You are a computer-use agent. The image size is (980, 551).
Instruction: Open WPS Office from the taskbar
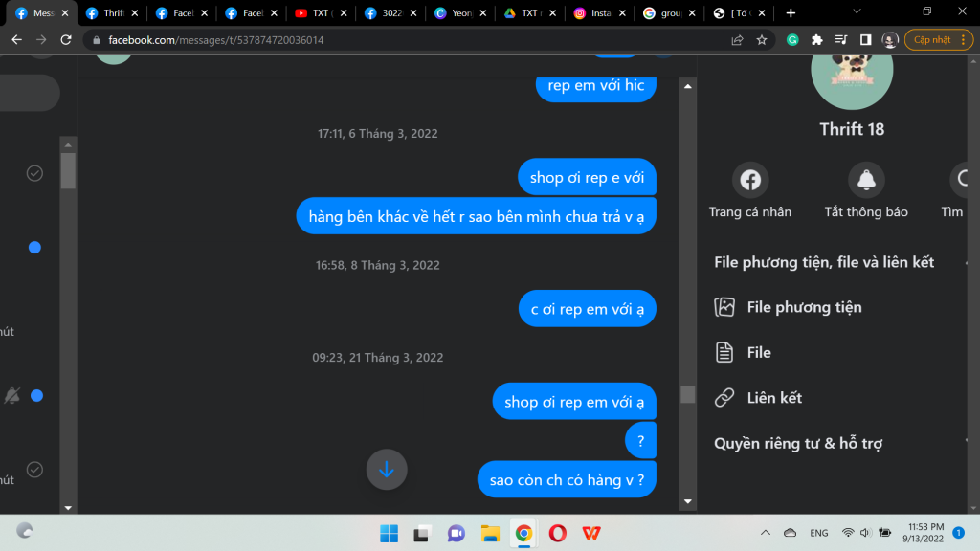pyautogui.click(x=591, y=533)
